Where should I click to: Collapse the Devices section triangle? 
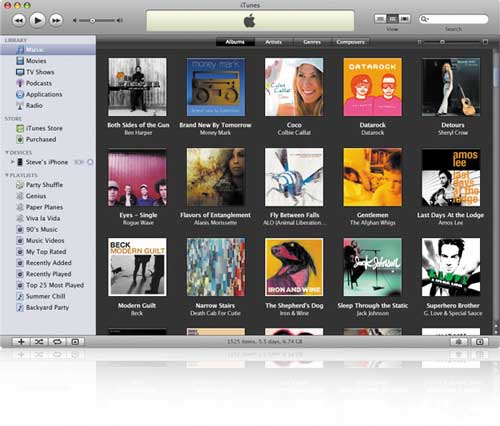point(7,152)
